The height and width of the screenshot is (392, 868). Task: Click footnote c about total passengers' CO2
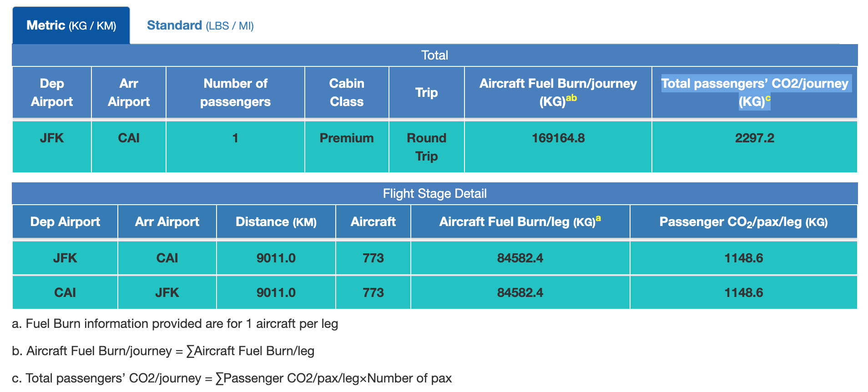tap(232, 378)
